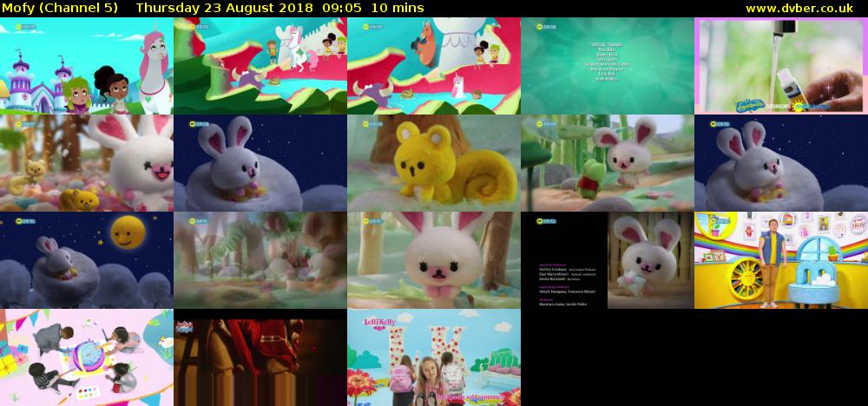
Task: Select front-facing white bunny face thumbnail
Action: [434, 260]
